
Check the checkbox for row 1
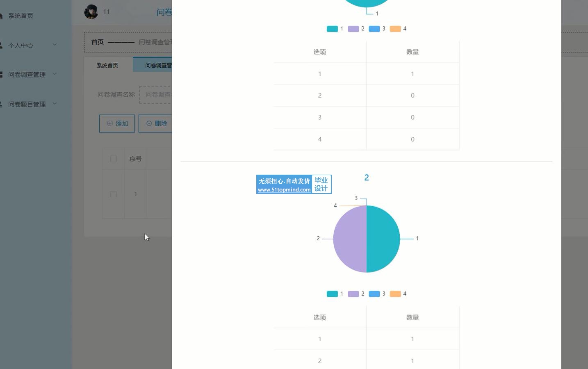pyautogui.click(x=113, y=194)
